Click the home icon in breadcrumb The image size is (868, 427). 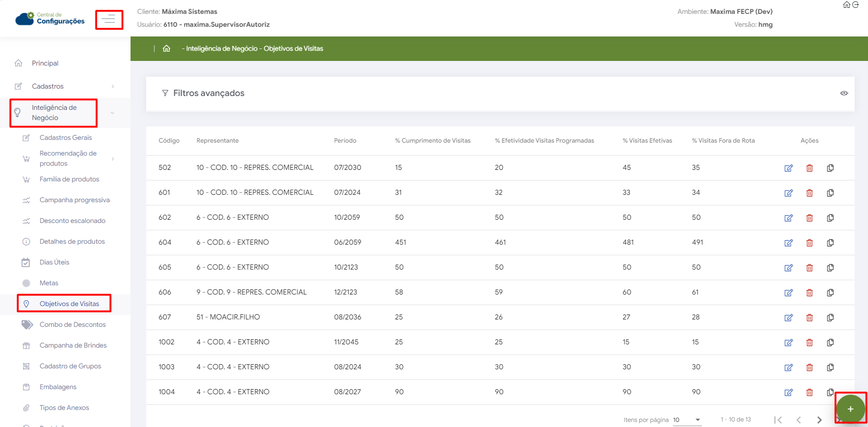pyautogui.click(x=166, y=48)
